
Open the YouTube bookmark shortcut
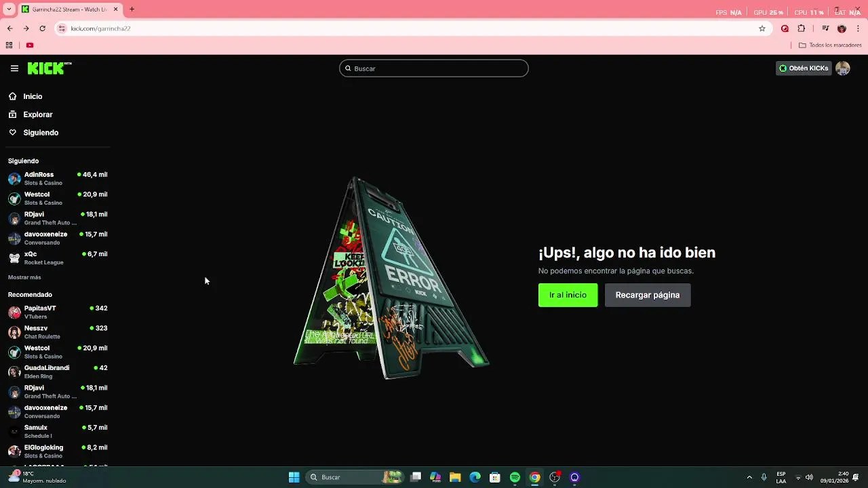click(x=30, y=45)
